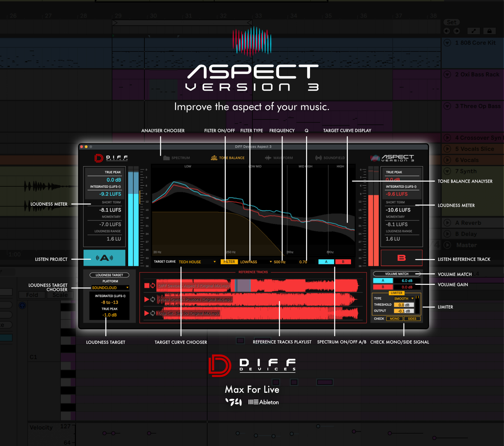This screenshot has height=446, width=504.
Task: Click the round icon beside 6 Vocals track
Action: (x=447, y=160)
